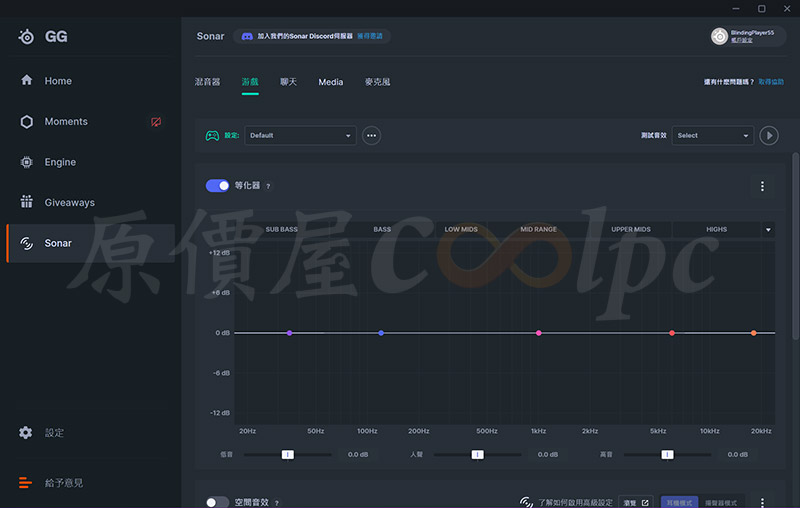Select the orange highs EQ point
Screen dimensions: 800x508
754,333
